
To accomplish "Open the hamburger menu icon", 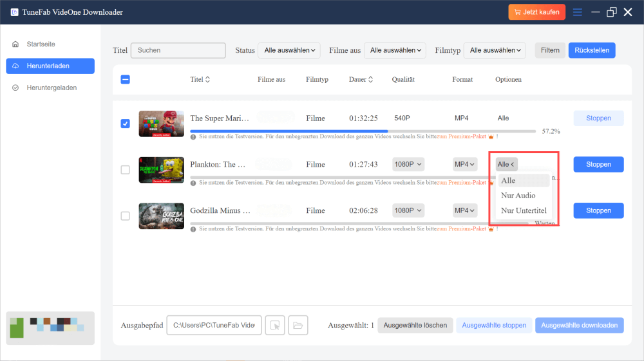I will pos(578,12).
